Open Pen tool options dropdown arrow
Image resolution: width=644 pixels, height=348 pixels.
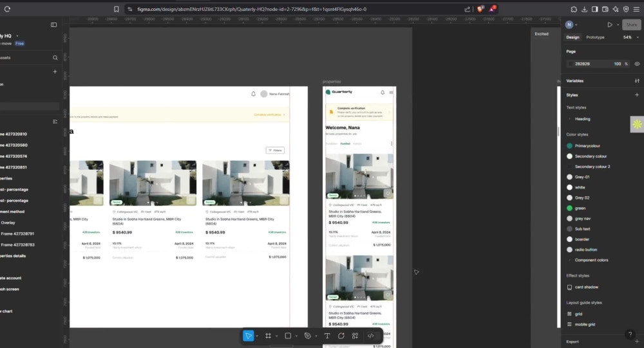pyautogui.click(x=316, y=336)
